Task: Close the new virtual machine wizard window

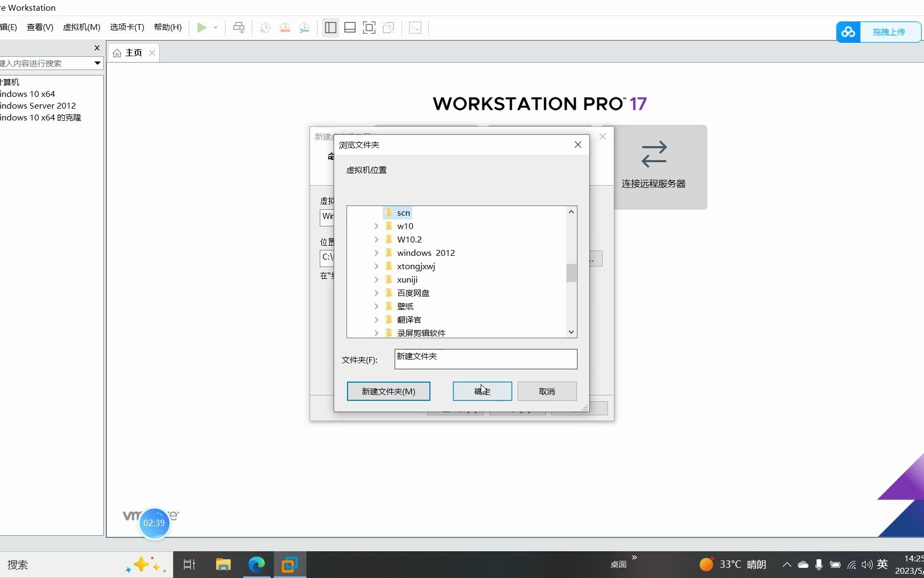Action: coord(603,137)
